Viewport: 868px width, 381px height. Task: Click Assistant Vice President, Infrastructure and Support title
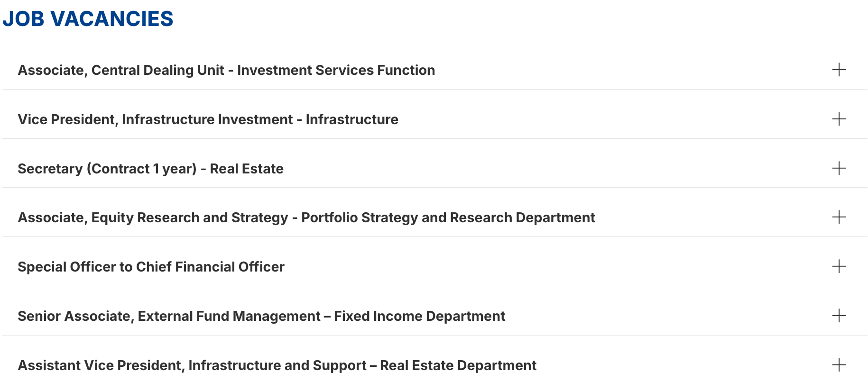click(277, 365)
